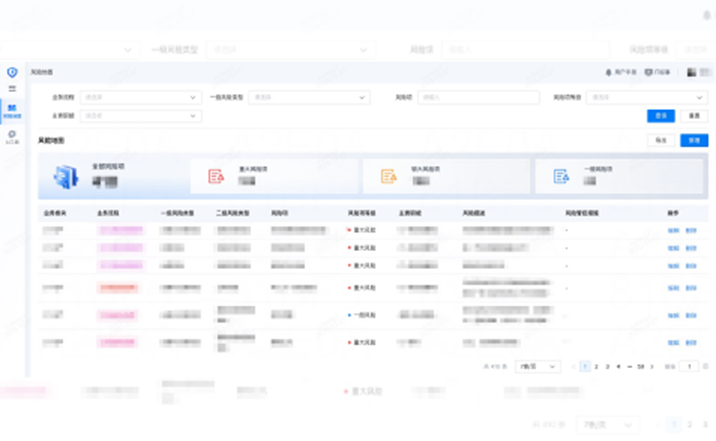The height and width of the screenshot is (441, 716).
Task: Click the blue 一般风险项 card icon
Action: (x=561, y=176)
